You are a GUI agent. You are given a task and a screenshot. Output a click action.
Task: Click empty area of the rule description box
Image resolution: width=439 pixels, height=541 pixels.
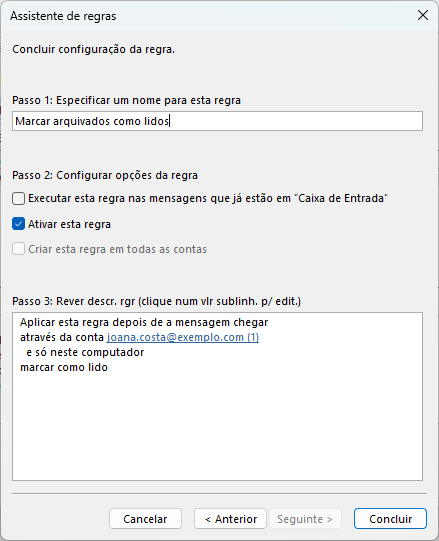217,428
